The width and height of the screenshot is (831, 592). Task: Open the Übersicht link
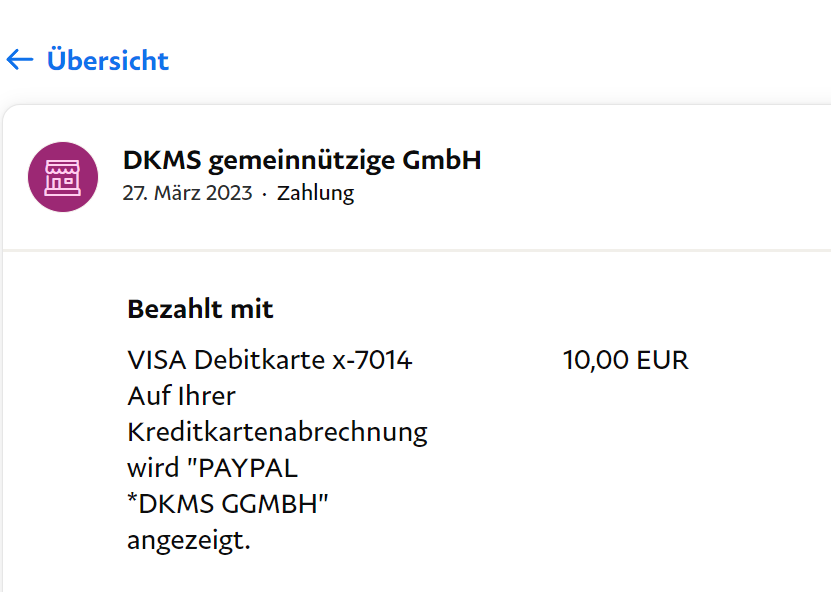pos(108,60)
